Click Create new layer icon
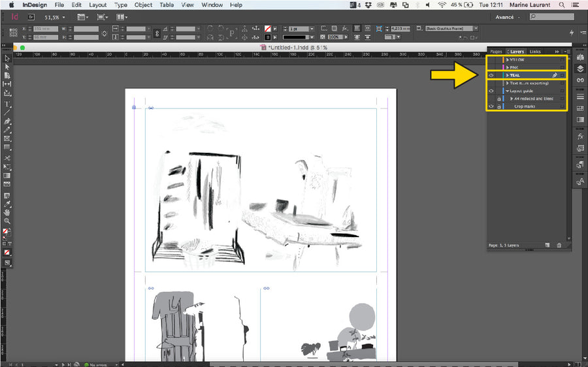The width and height of the screenshot is (588, 367). [x=547, y=245]
